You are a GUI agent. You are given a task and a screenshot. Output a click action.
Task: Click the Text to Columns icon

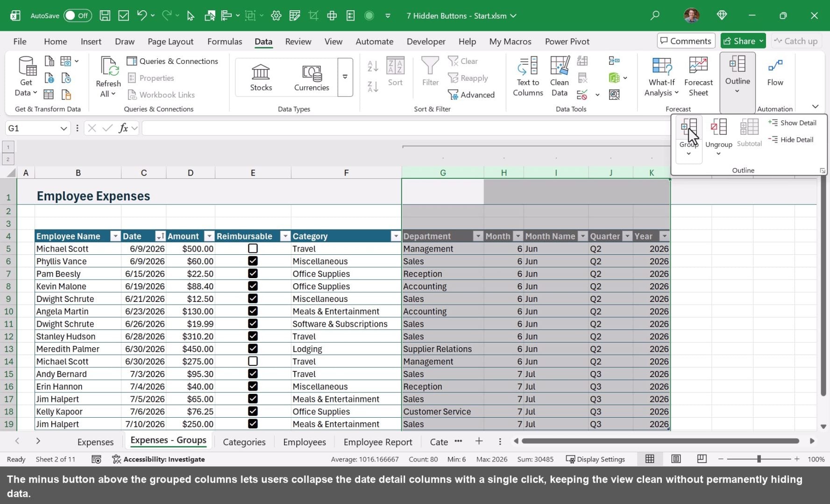point(528,67)
